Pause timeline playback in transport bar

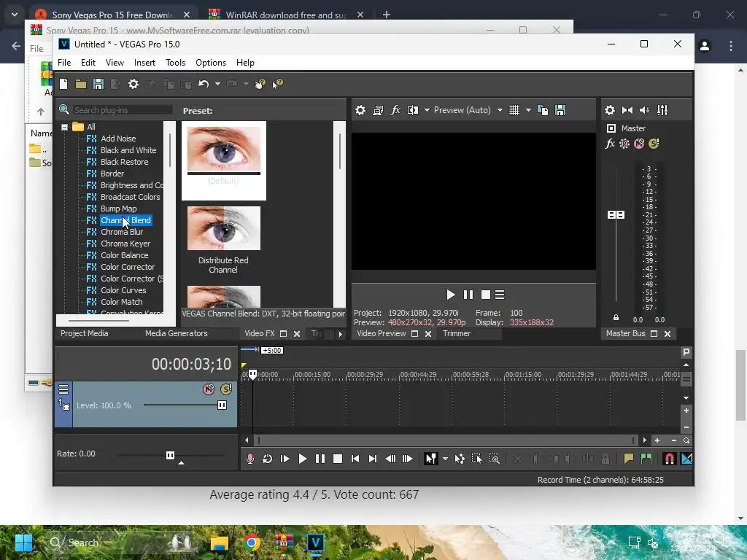(320, 459)
